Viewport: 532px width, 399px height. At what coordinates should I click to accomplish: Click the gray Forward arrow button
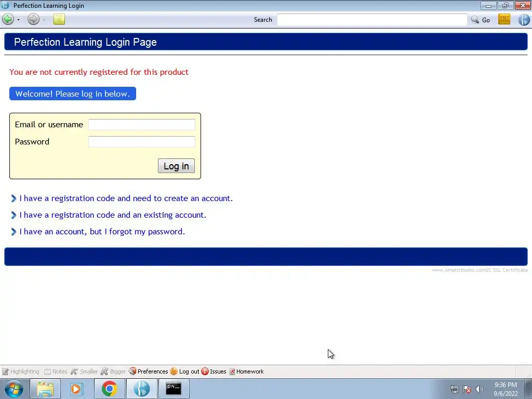pyautogui.click(x=33, y=19)
